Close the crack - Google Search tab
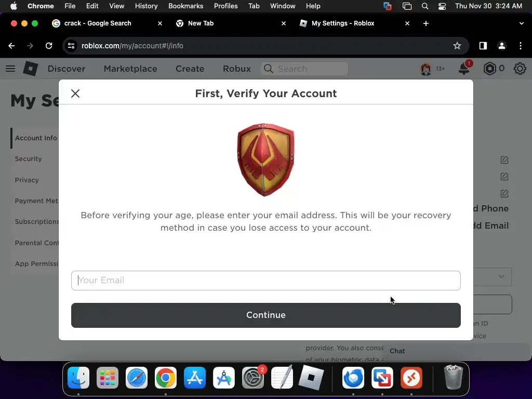Screen dimensions: 532x399 (160, 23)
